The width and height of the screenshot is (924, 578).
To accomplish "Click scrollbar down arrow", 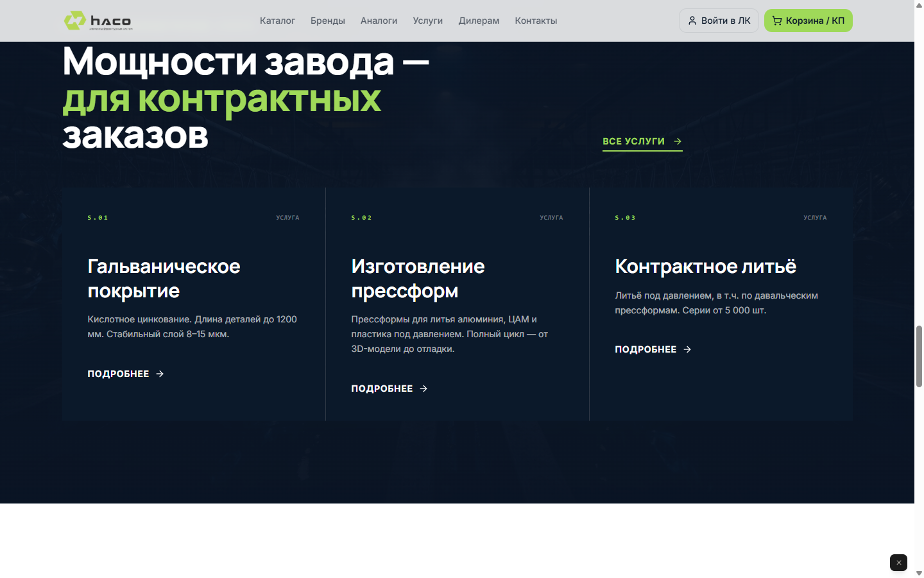I will click(919, 573).
